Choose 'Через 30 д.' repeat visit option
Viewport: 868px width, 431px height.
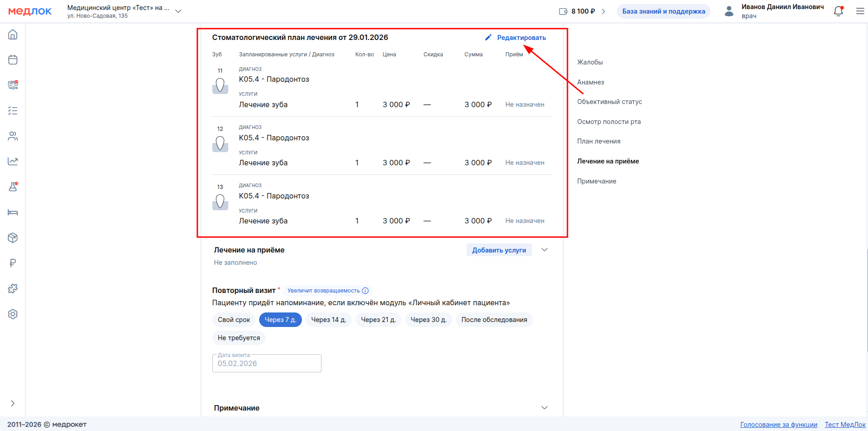[x=428, y=320]
